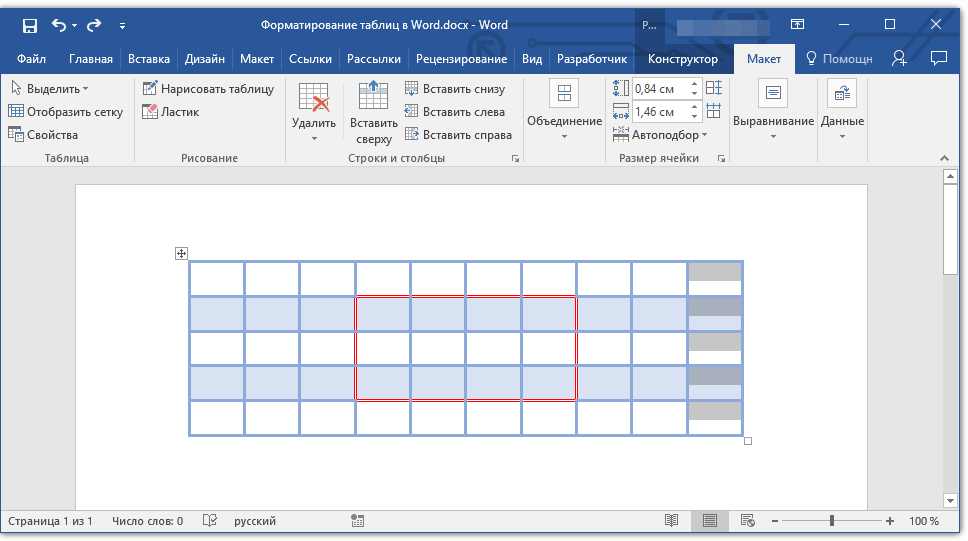Click the distribute rows evenly icon
This screenshot has height=541, width=968.
click(713, 89)
